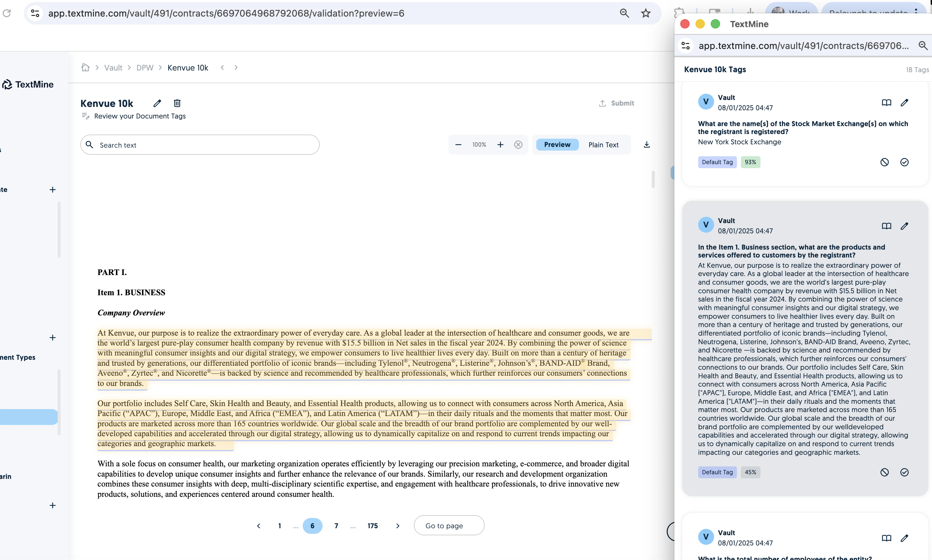Click the document viewer vertical scrollbar
This screenshot has height=560, width=932.
[x=653, y=180]
